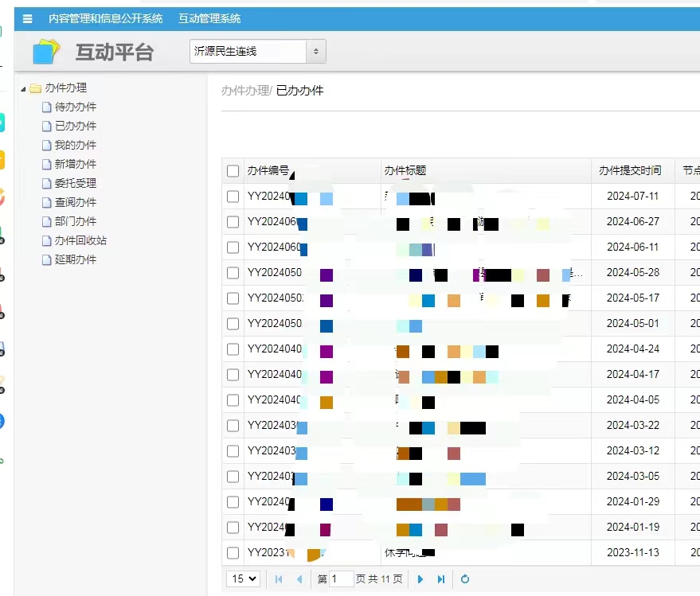
Task: Open 待办办件 in the sidebar
Action: [x=75, y=107]
